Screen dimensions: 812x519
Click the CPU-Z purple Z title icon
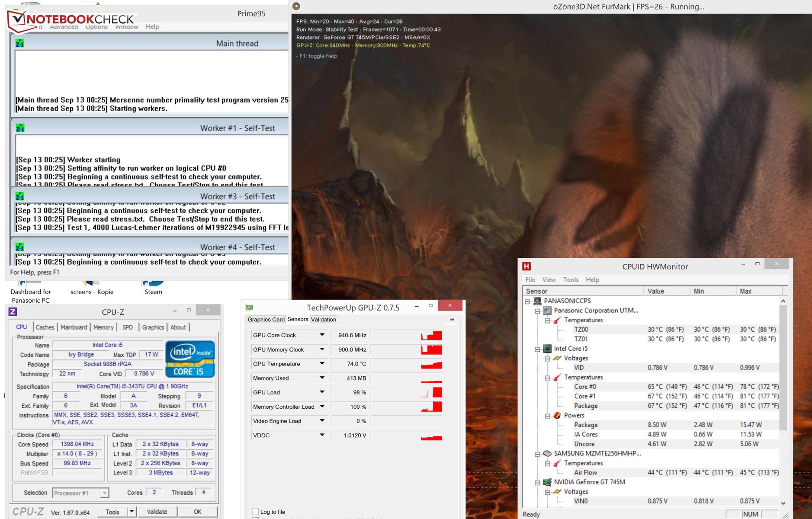coord(13,312)
